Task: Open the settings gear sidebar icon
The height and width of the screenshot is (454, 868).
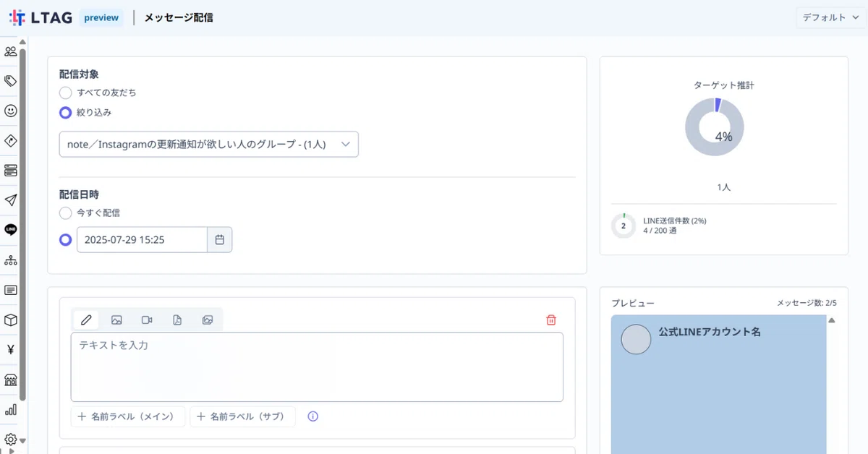Action: pyautogui.click(x=10, y=439)
